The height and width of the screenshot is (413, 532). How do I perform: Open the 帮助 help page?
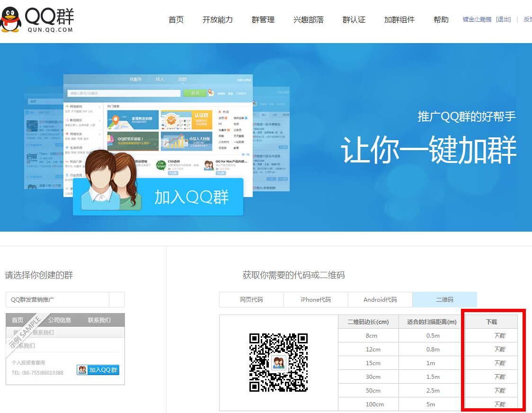(x=440, y=19)
